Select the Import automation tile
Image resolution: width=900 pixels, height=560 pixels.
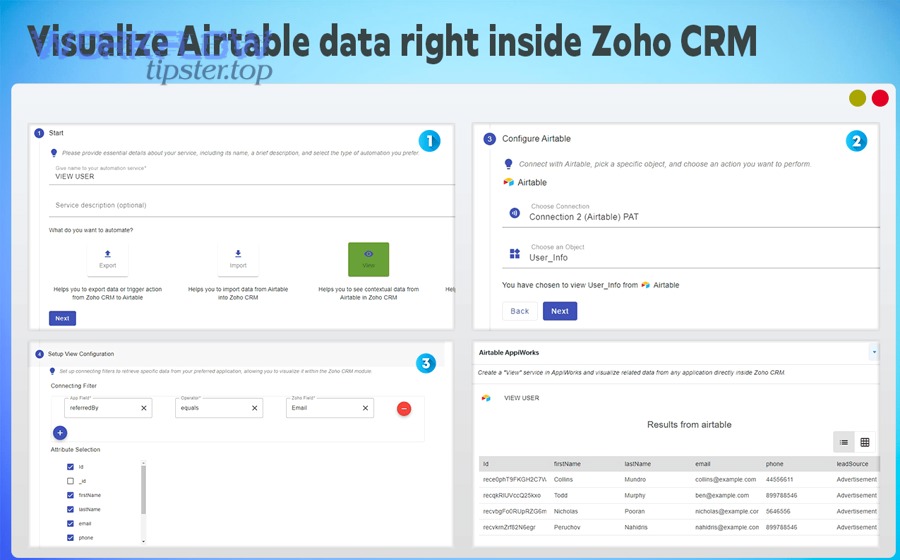(x=238, y=259)
